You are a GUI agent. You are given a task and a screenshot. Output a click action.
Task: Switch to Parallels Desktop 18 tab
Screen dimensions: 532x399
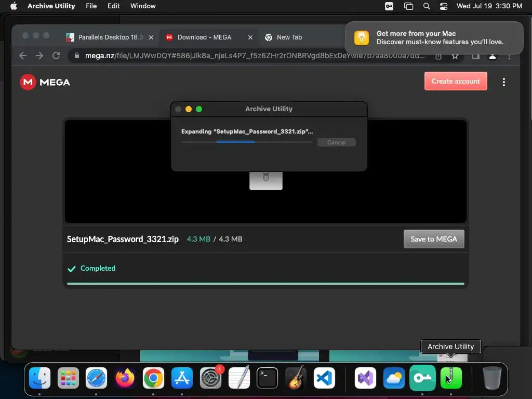click(110, 37)
